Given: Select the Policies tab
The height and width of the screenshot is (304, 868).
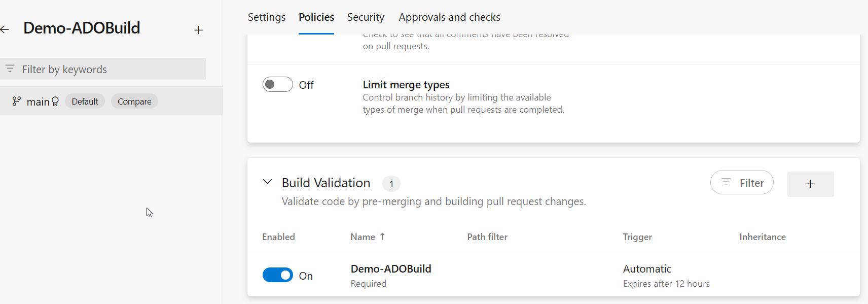Looking at the screenshot, I should pos(316,17).
